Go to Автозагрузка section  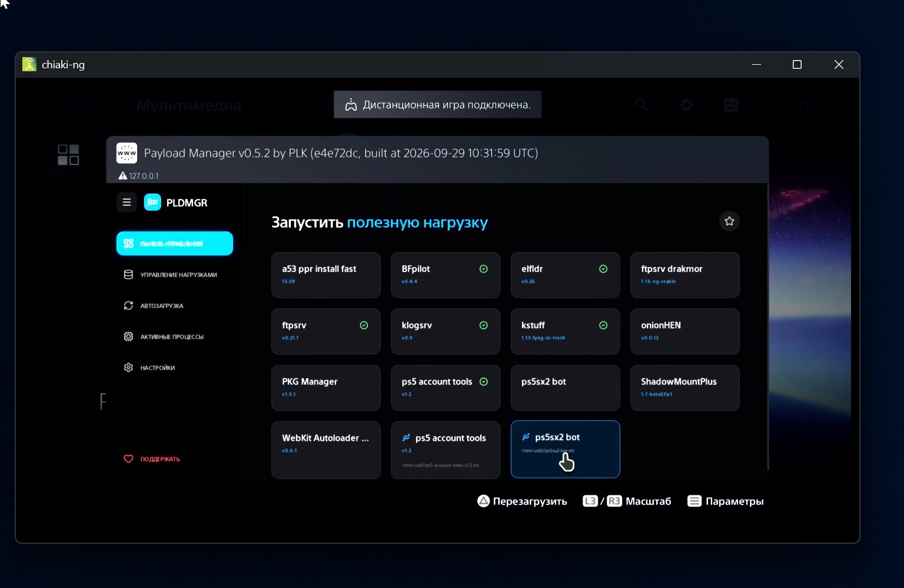pos(175,305)
